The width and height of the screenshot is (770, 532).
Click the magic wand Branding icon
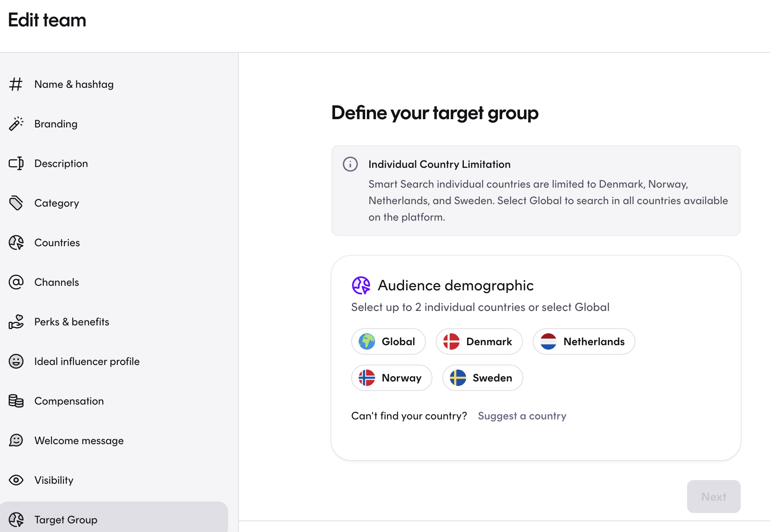point(16,124)
